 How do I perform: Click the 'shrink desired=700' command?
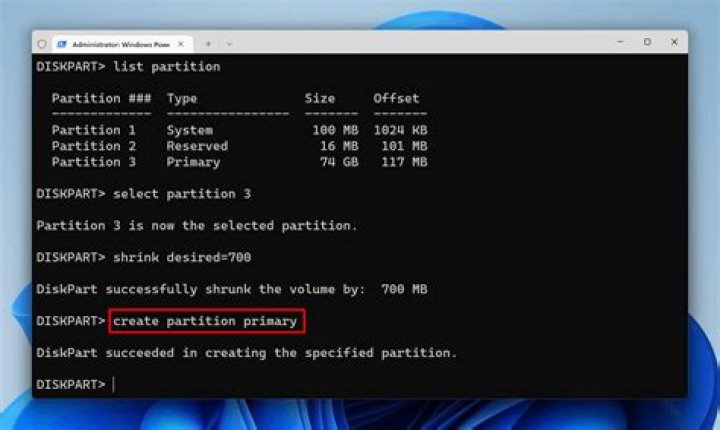[x=182, y=257]
